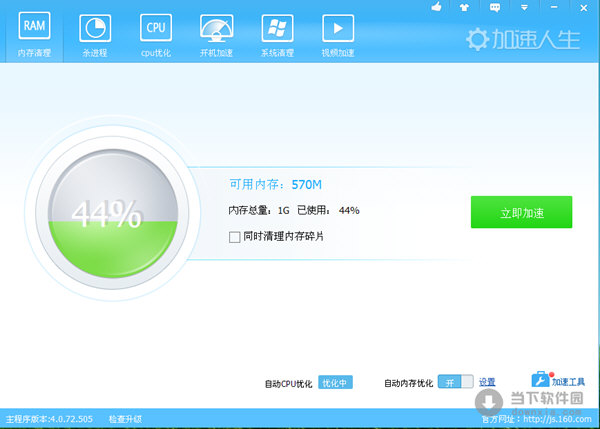Click the 优化中 auto CPU button
This screenshot has height=429, width=600.
tap(335, 382)
